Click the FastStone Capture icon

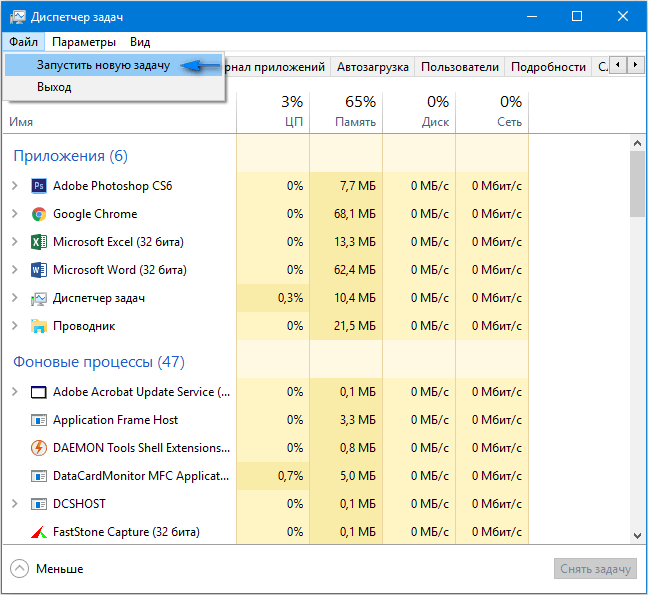pos(39,532)
